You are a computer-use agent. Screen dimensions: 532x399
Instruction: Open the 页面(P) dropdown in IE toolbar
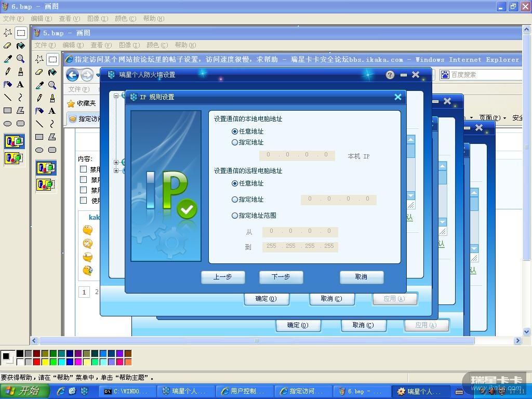(493, 118)
